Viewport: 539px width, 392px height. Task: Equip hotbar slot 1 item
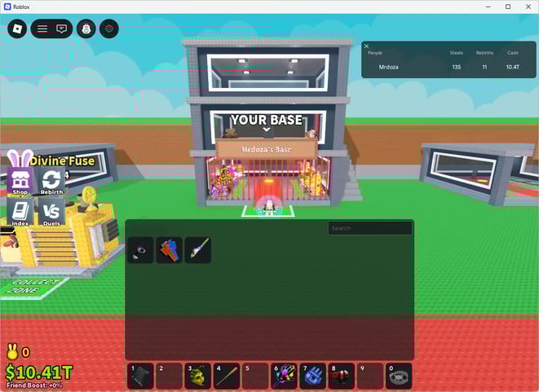[x=141, y=376]
